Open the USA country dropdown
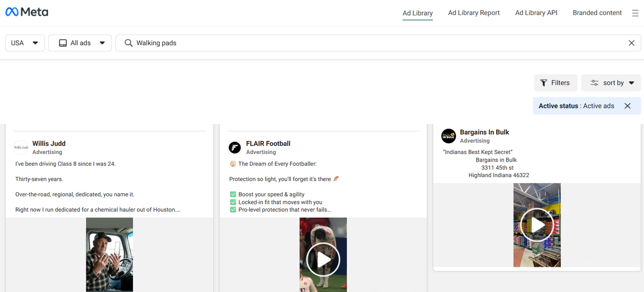 [25, 43]
